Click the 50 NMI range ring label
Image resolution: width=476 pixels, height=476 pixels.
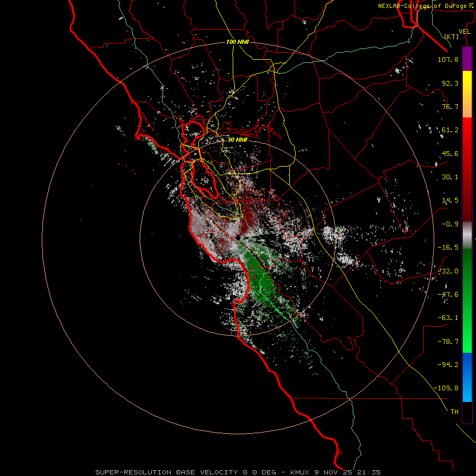coord(237,140)
